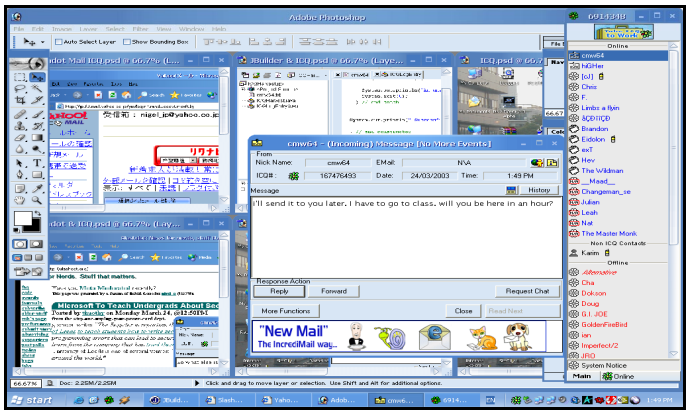Select the Lasso tool
This screenshot has height=414, width=687.
point(19,89)
